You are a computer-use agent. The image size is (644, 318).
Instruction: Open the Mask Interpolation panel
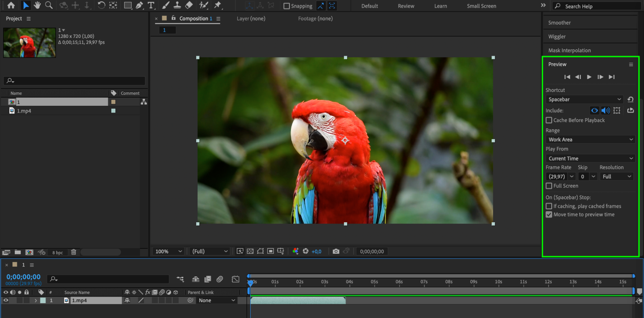click(x=569, y=50)
